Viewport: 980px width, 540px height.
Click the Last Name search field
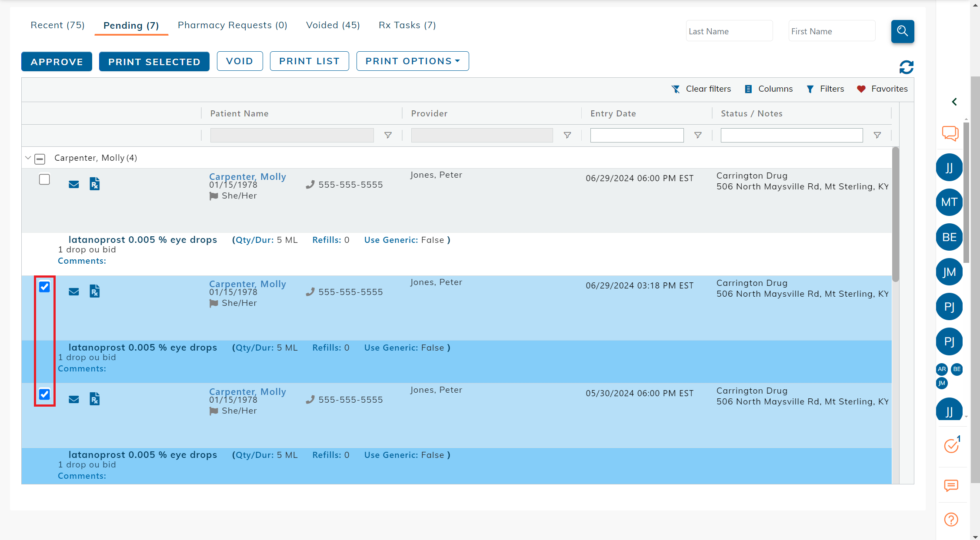(x=729, y=31)
